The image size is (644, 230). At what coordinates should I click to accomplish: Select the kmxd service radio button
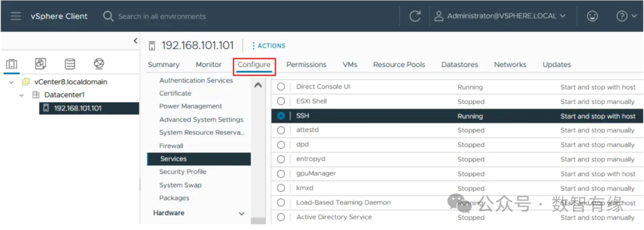coord(281,188)
